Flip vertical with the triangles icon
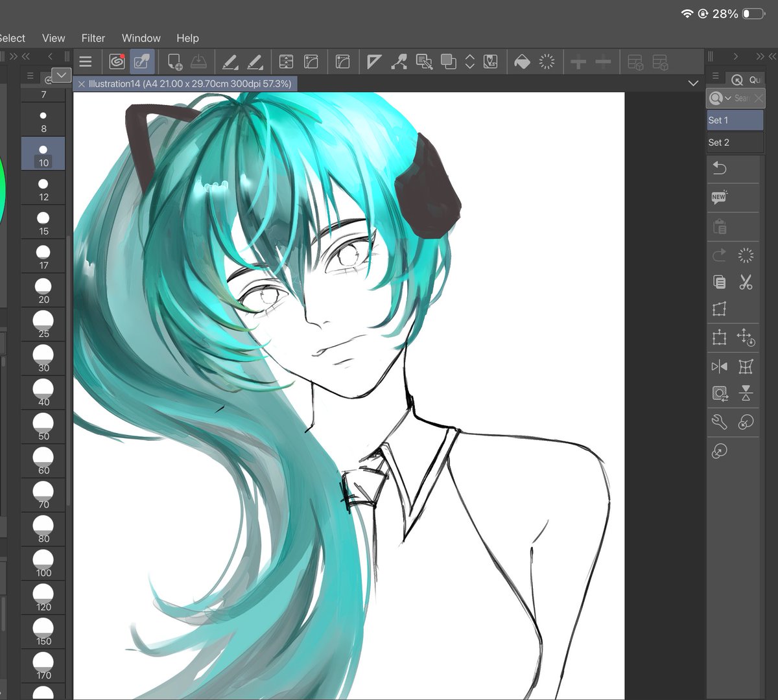This screenshot has height=700, width=778. (x=746, y=393)
